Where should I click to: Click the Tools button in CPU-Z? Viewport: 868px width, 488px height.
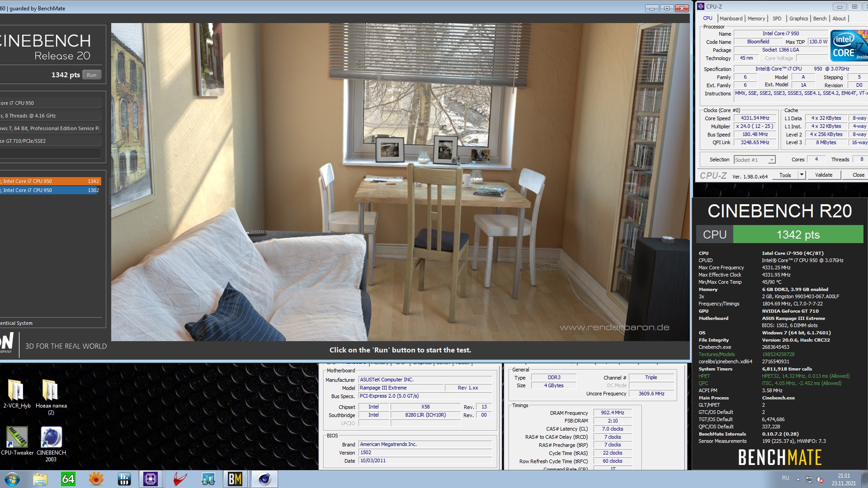pos(785,175)
